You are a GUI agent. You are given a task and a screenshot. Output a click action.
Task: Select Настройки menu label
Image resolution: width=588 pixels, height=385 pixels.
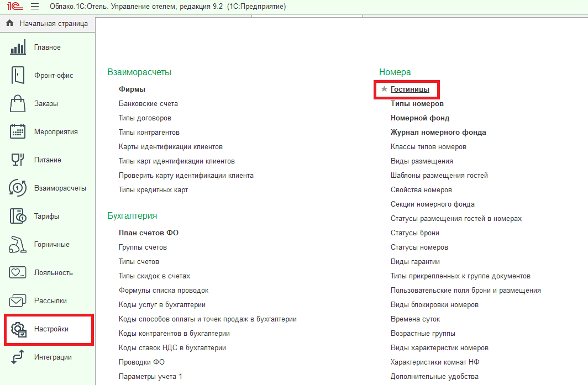51,329
